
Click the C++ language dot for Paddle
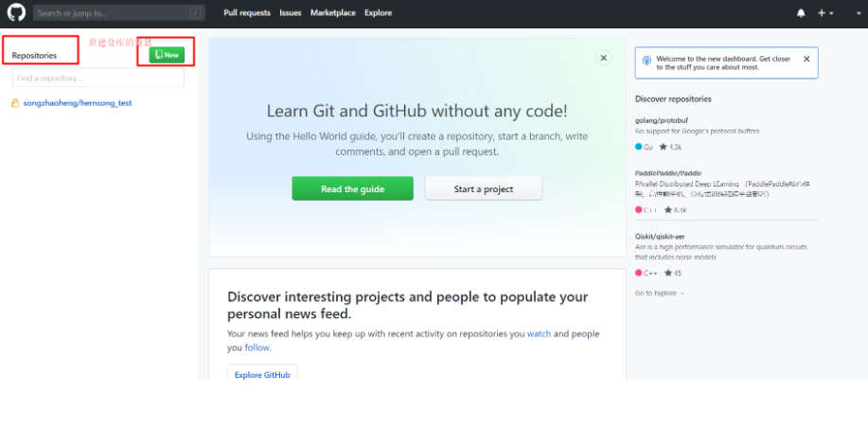(x=638, y=210)
